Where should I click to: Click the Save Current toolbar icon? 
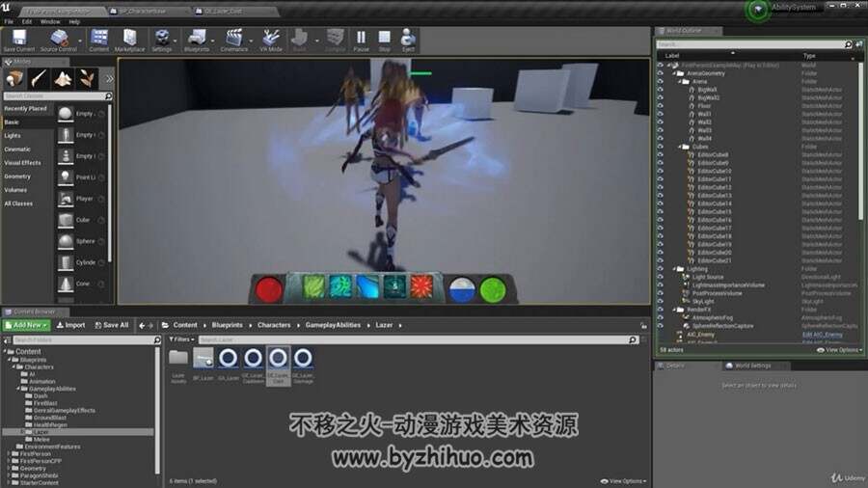pyautogui.click(x=19, y=38)
